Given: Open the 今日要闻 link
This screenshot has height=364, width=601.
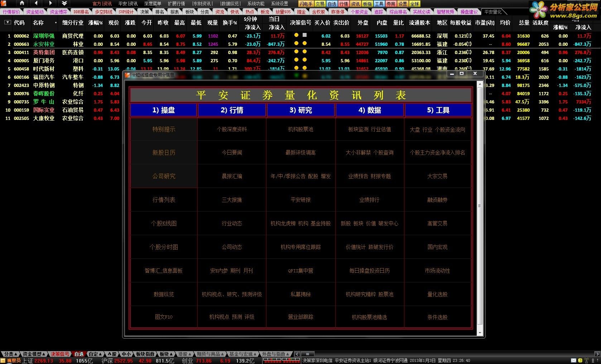Looking at the screenshot, I should 232,152.
